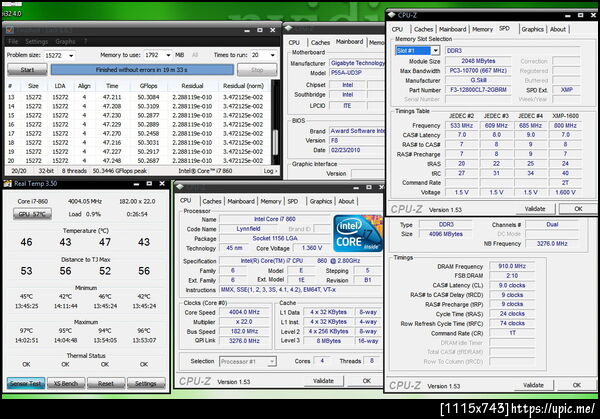Click the Module Size 2048 MBytes field
The width and height of the screenshot is (600, 419).
478,61
